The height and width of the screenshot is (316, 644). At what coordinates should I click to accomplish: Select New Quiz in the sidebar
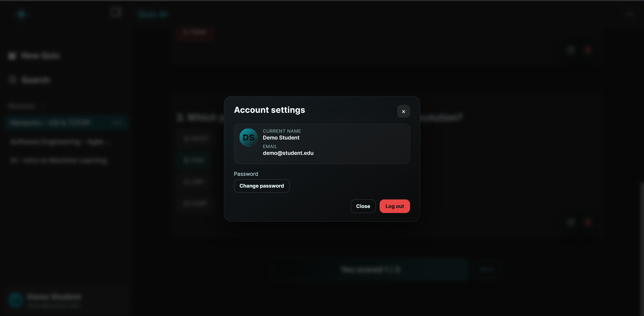[x=40, y=56]
